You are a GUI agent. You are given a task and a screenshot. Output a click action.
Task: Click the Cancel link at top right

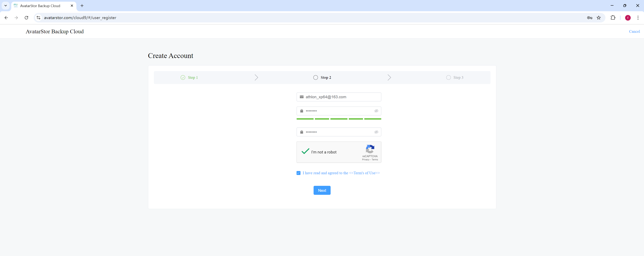pyautogui.click(x=634, y=31)
